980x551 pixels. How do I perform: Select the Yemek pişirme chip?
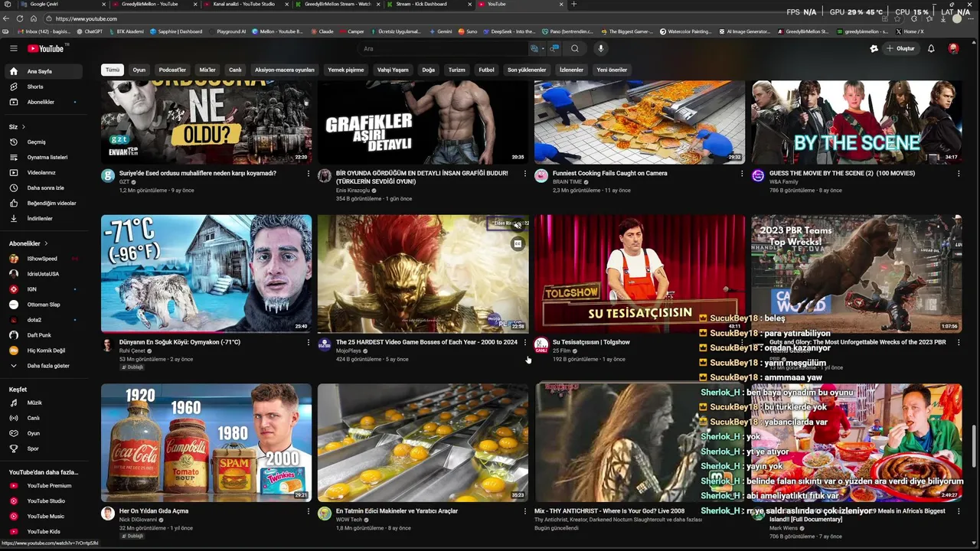point(346,70)
